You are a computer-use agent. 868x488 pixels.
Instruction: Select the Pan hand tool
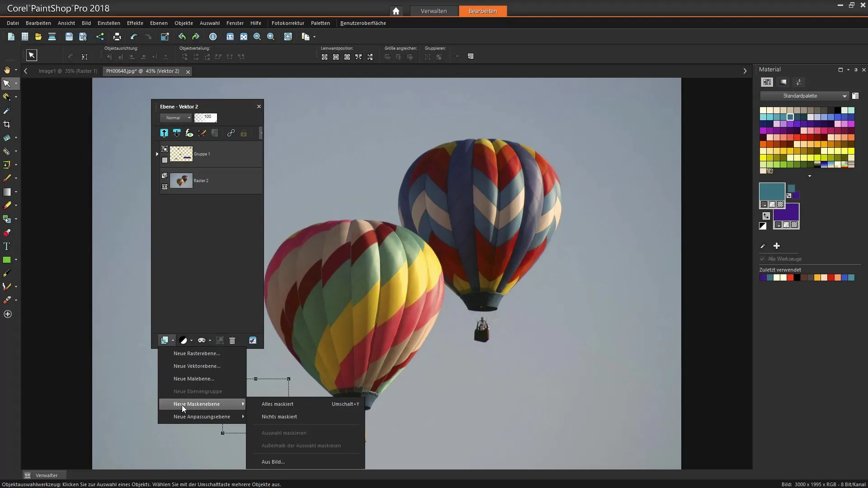7,70
